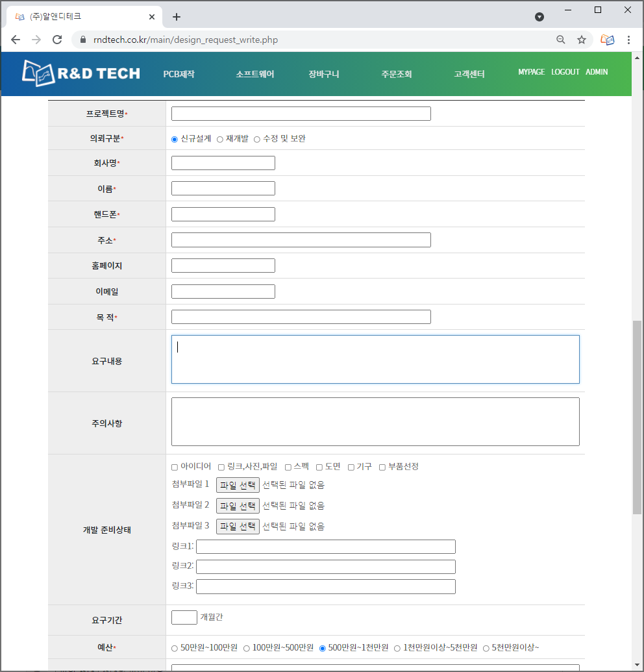644x672 pixels.
Task: Open the 장바구니 menu item
Action: tap(323, 74)
